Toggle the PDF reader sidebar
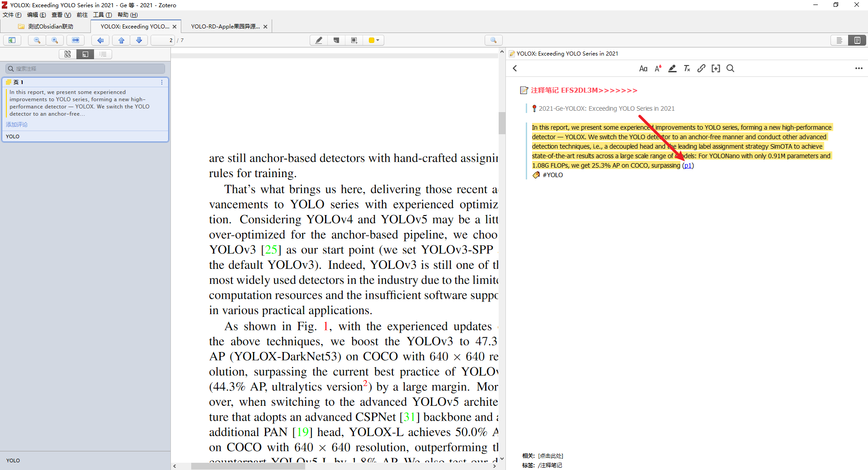 [x=12, y=40]
